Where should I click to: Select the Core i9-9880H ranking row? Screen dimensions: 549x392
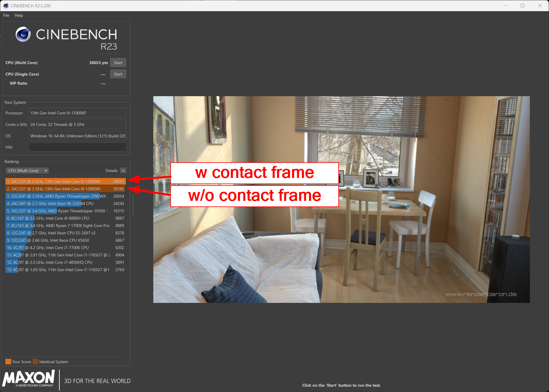[65, 218]
